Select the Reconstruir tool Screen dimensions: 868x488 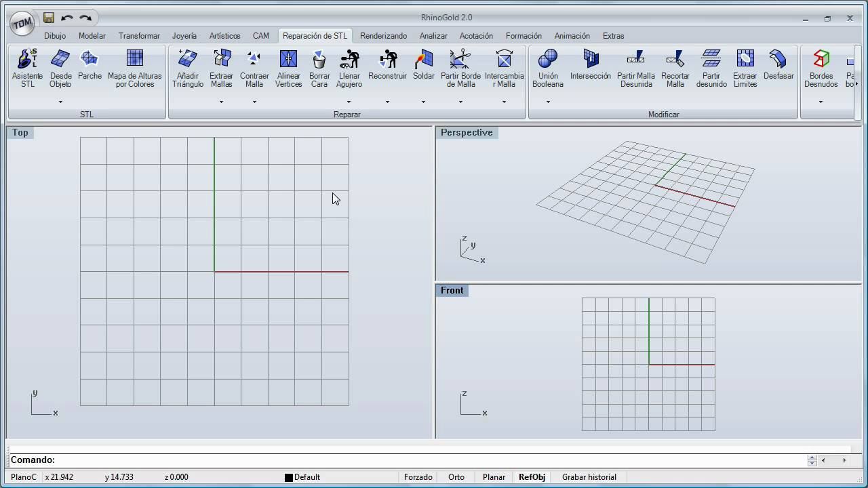tap(387, 64)
